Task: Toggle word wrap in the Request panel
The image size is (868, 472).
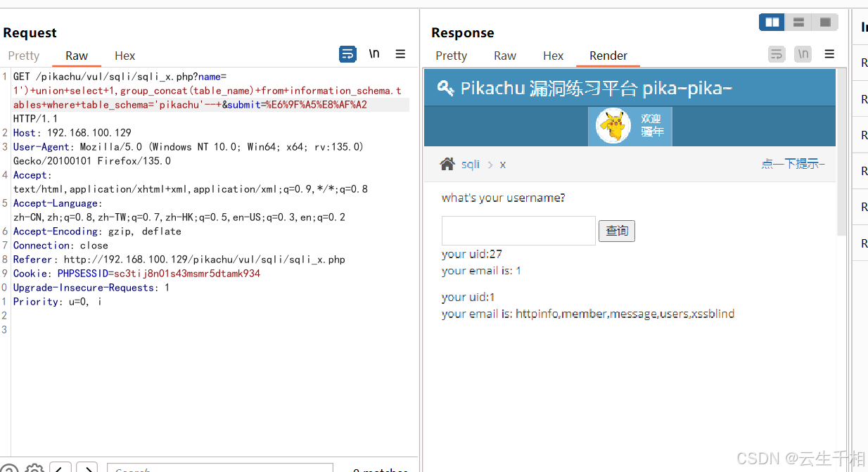Action: click(347, 54)
